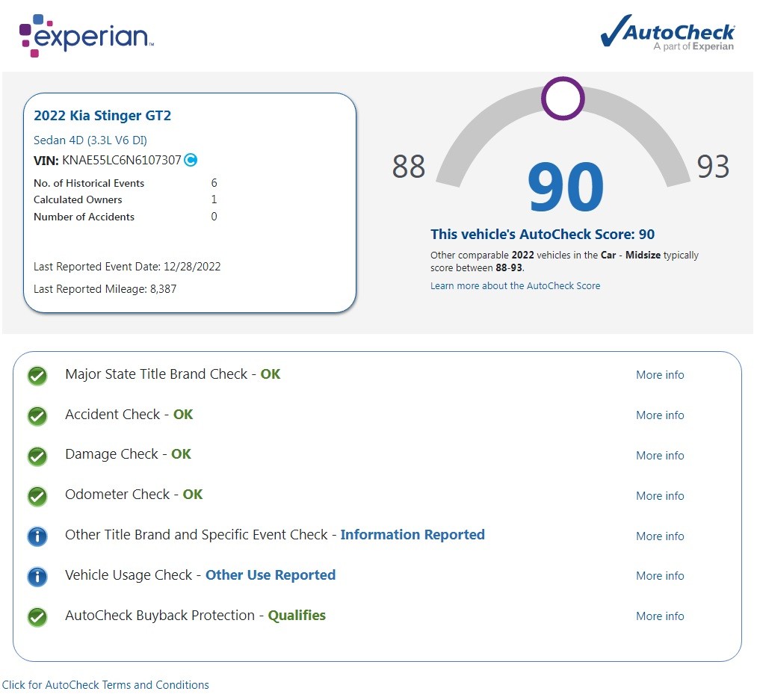Open More info for Major State Title Brand Check
The width and height of the screenshot is (757, 700).
(659, 375)
